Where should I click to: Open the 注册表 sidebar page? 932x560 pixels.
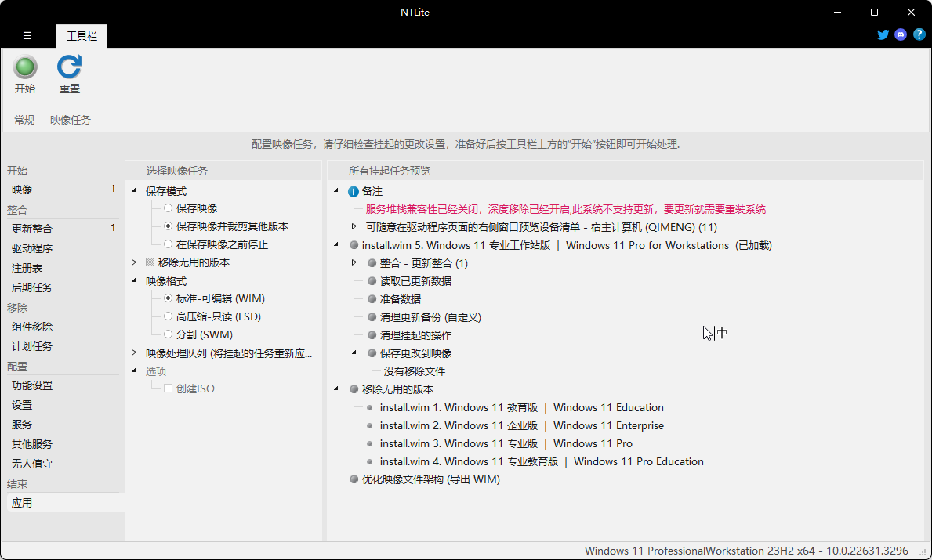coord(63,268)
